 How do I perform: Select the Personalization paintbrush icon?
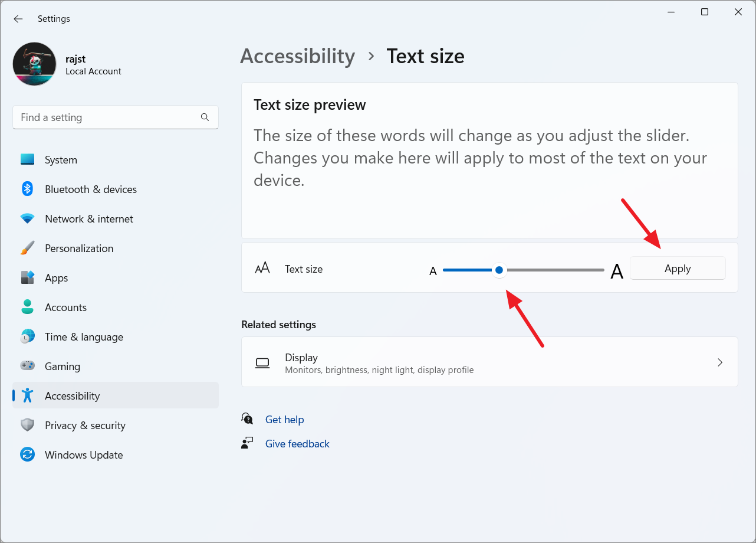(28, 248)
